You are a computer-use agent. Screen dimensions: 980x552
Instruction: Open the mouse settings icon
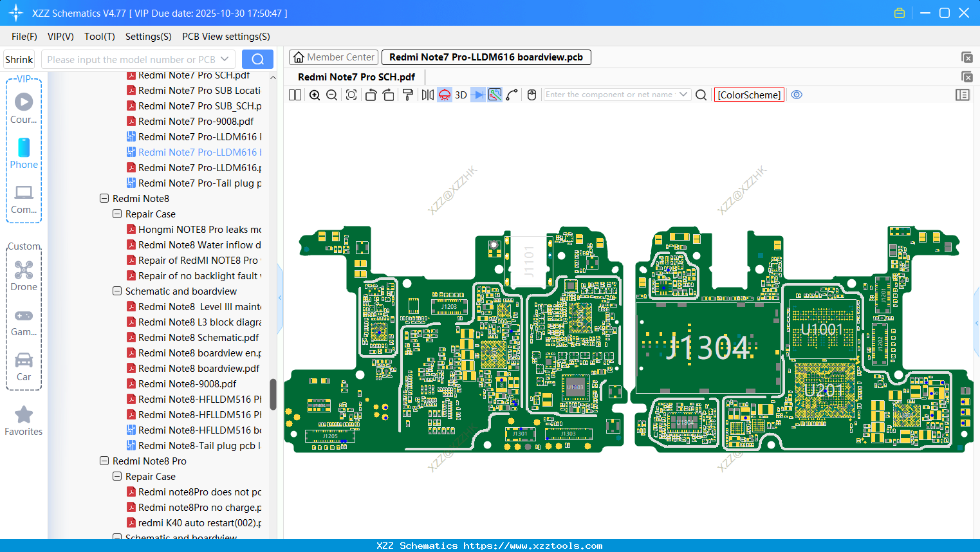[532, 95]
